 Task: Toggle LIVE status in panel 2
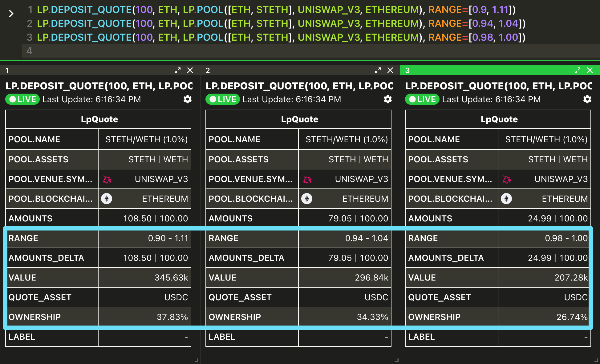pos(223,99)
